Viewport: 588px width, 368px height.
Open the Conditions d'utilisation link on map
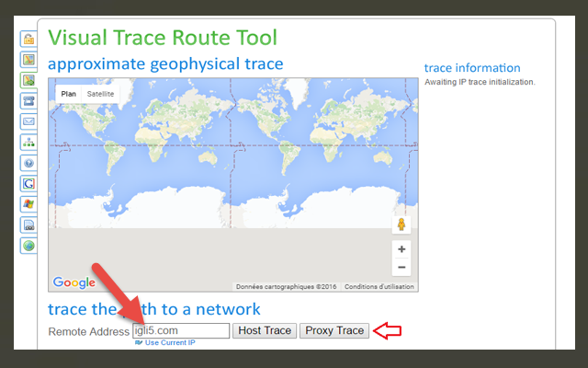click(379, 286)
